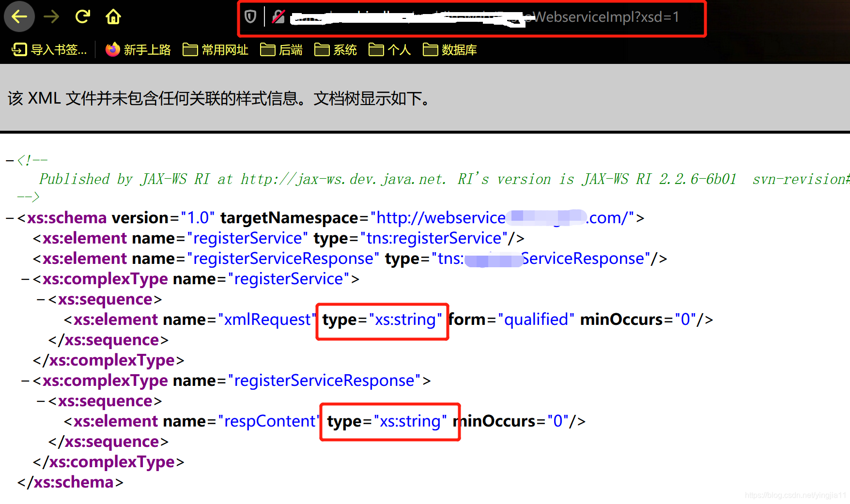Click the forward navigation arrow
Screen dimensions: 850x504
point(50,16)
